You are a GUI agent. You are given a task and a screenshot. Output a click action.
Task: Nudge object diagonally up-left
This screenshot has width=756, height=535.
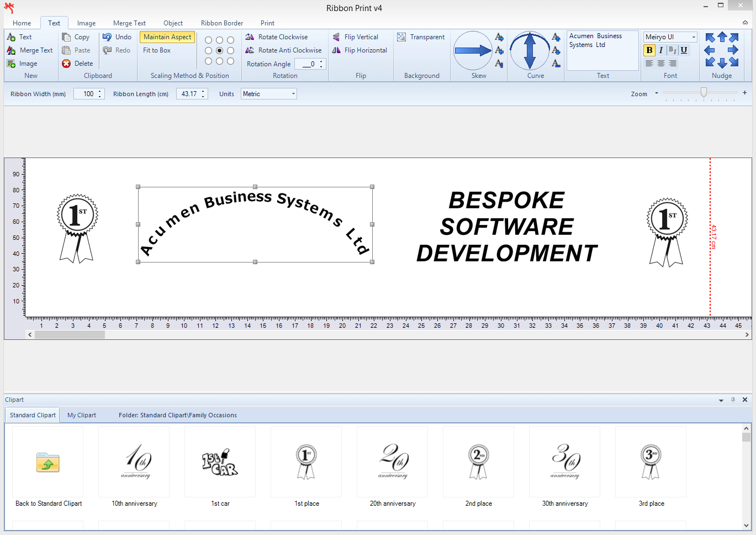pyautogui.click(x=710, y=38)
